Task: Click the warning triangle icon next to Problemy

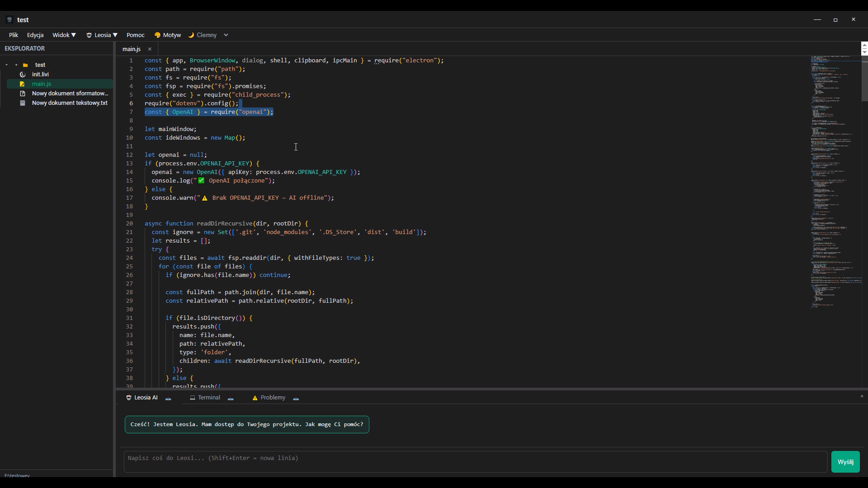Action: coord(255,398)
